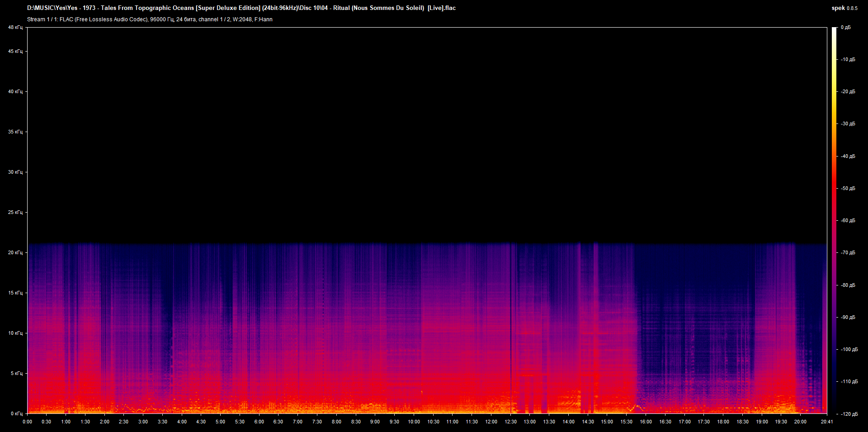Click the 10 кГц frequency label

pos(15,333)
